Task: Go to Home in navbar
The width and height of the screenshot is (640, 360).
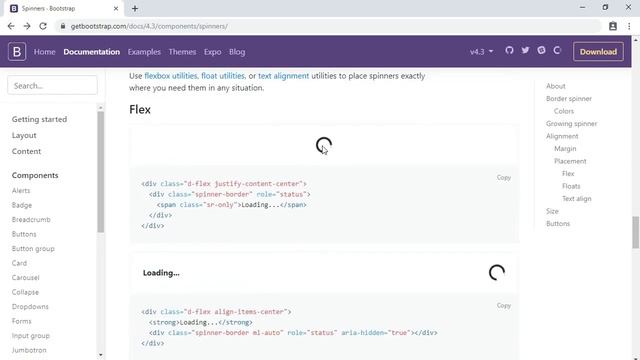Action: [x=44, y=52]
